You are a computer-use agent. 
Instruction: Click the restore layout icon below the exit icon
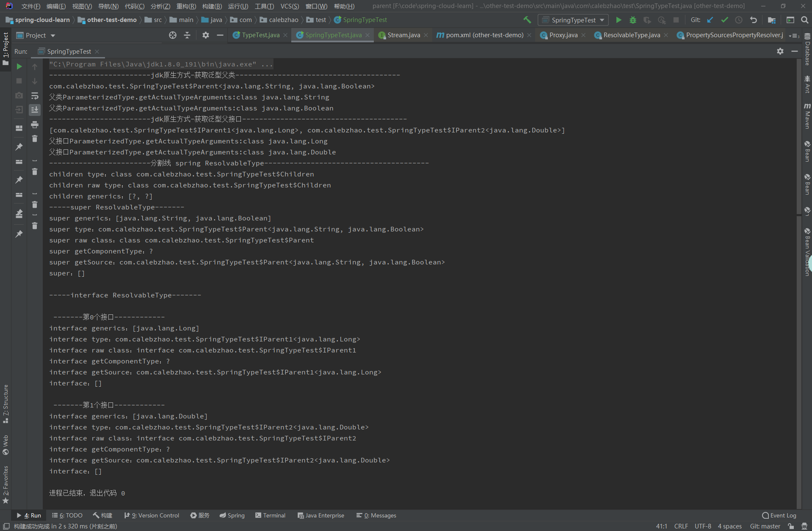(19, 128)
